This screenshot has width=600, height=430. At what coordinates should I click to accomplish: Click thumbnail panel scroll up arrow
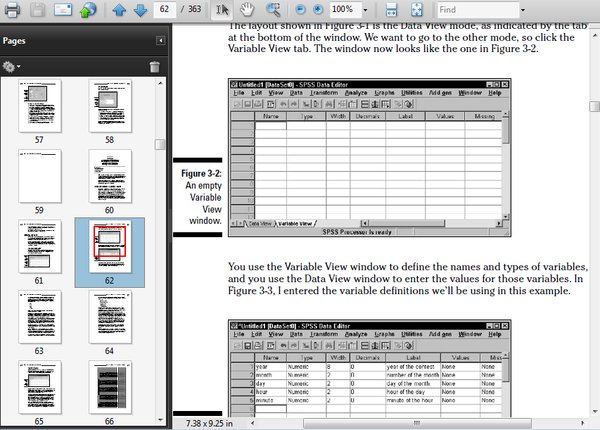[x=160, y=83]
